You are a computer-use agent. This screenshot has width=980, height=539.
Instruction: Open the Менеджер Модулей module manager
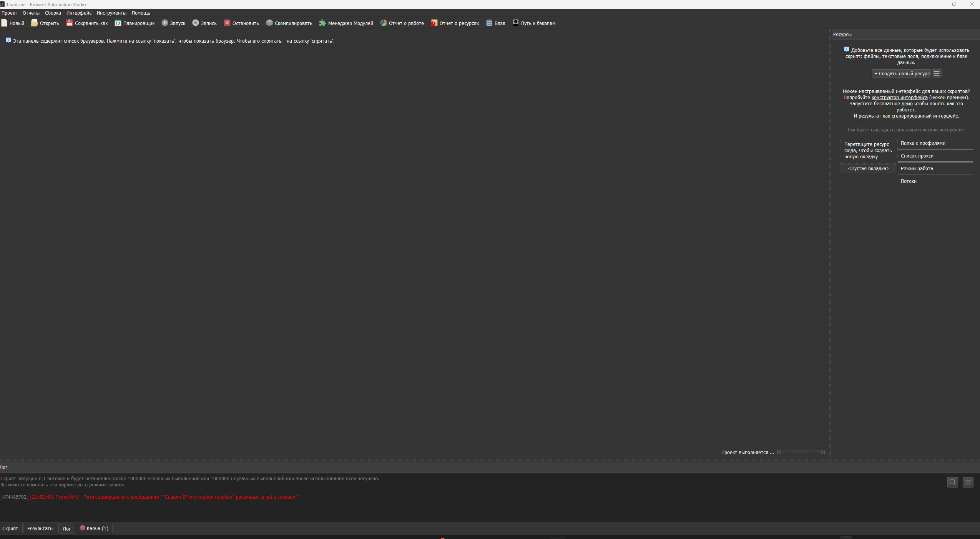point(322,23)
